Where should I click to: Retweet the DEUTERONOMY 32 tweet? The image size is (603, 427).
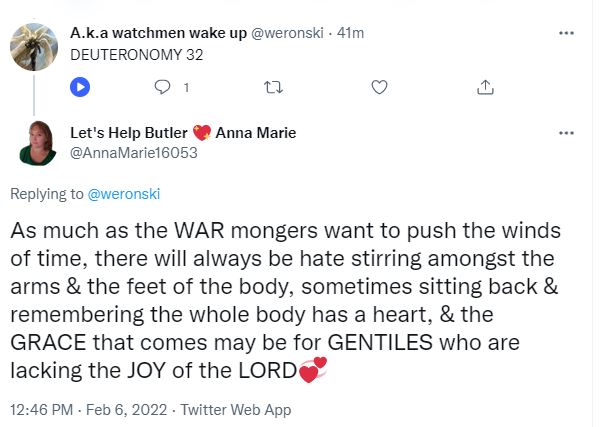pos(271,88)
